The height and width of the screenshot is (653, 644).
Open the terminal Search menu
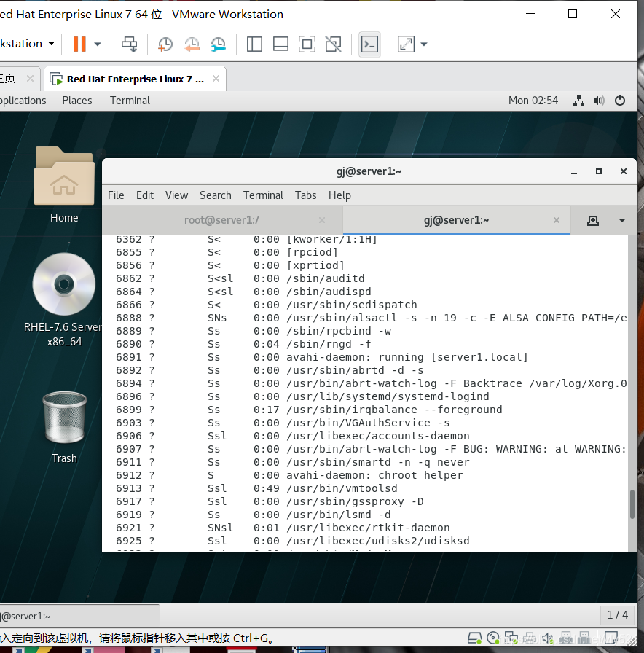pos(215,195)
